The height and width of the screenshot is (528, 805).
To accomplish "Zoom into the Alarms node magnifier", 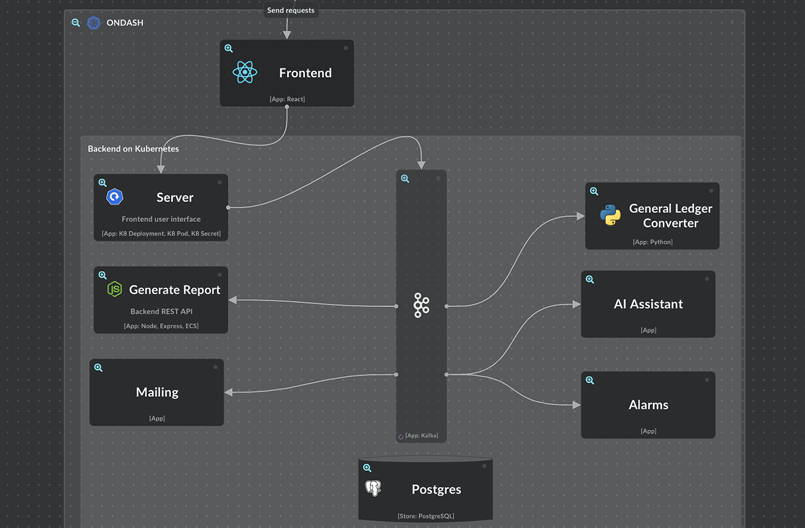I will [x=590, y=380].
